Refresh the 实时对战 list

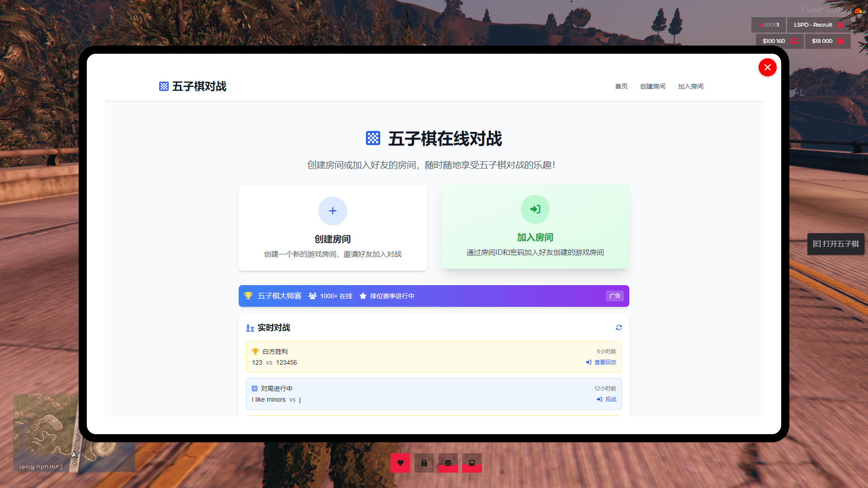tap(619, 328)
